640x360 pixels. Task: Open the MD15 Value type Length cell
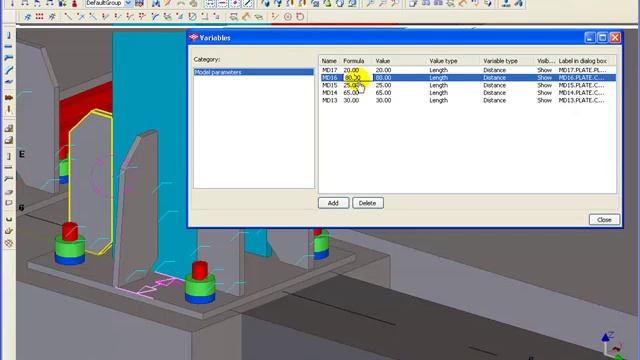[438, 85]
